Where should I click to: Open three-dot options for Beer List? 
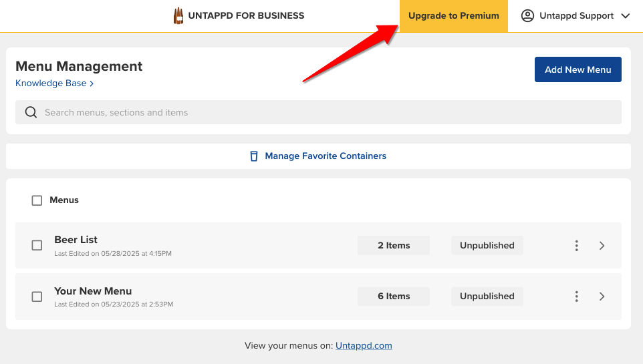[577, 246]
